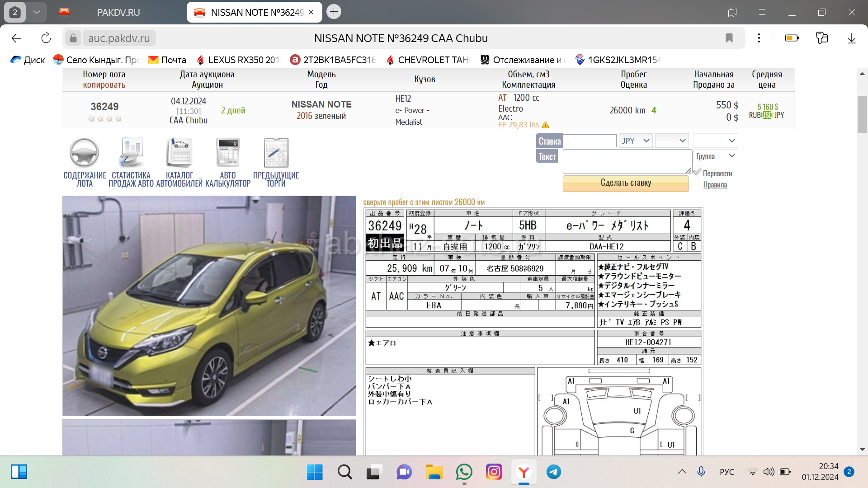Expand the rightmost empty dropdown in bid row
The height and width of the screenshot is (488, 868).
click(715, 141)
